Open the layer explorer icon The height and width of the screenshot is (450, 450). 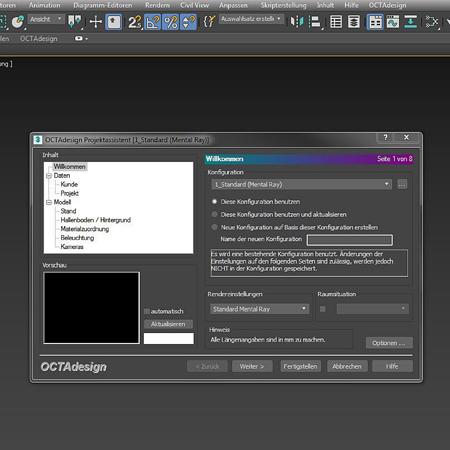[x=354, y=22]
